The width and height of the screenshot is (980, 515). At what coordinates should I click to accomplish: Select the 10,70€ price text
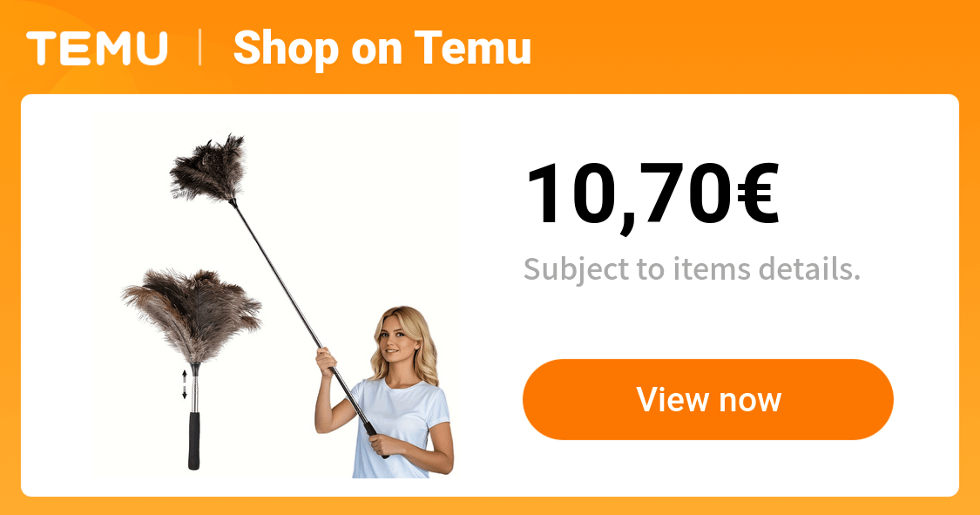[x=652, y=194]
